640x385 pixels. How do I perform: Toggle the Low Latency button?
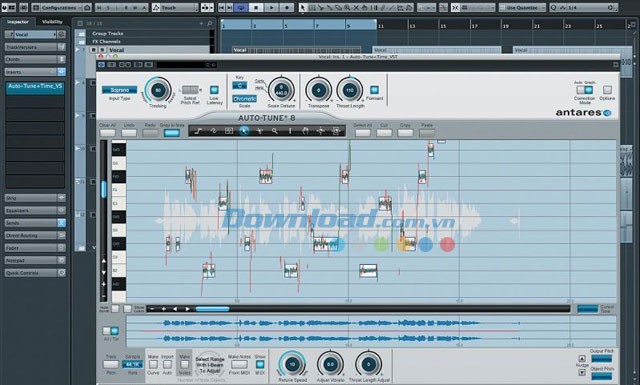[214, 90]
